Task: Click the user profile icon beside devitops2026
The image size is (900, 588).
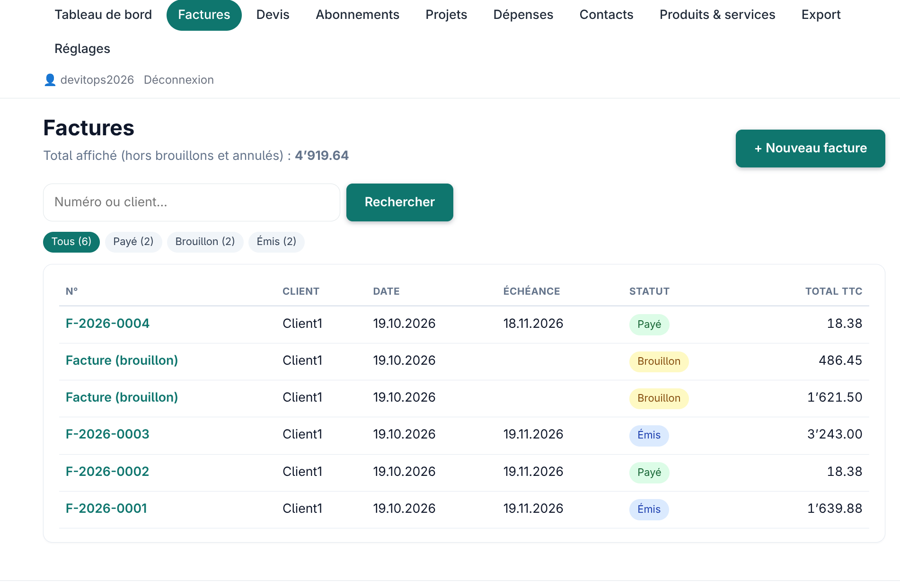Action: 50,80
